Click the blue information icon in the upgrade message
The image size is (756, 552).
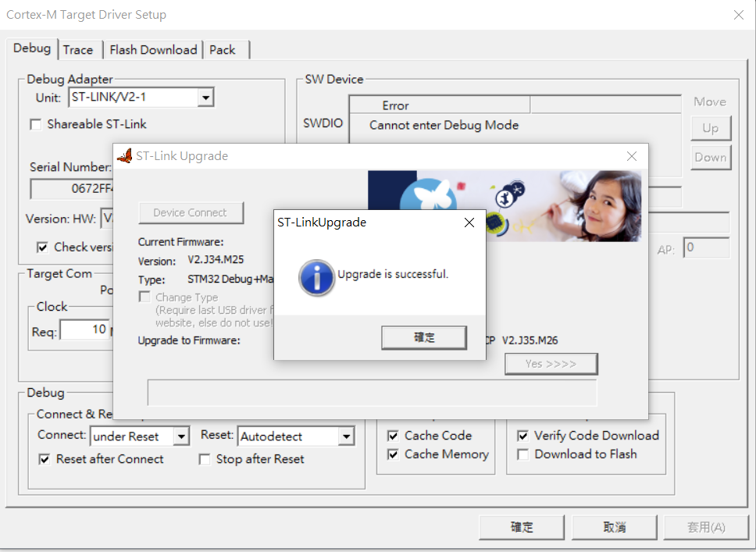pyautogui.click(x=316, y=278)
